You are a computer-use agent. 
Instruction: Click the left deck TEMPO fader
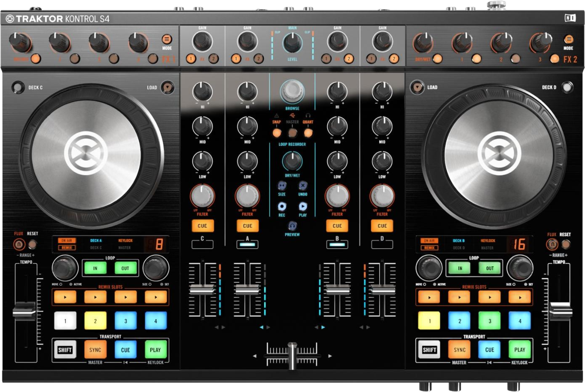click(x=24, y=311)
